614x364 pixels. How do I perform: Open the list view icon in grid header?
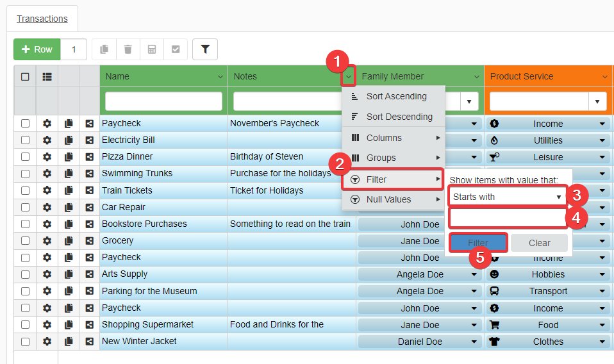coord(47,76)
